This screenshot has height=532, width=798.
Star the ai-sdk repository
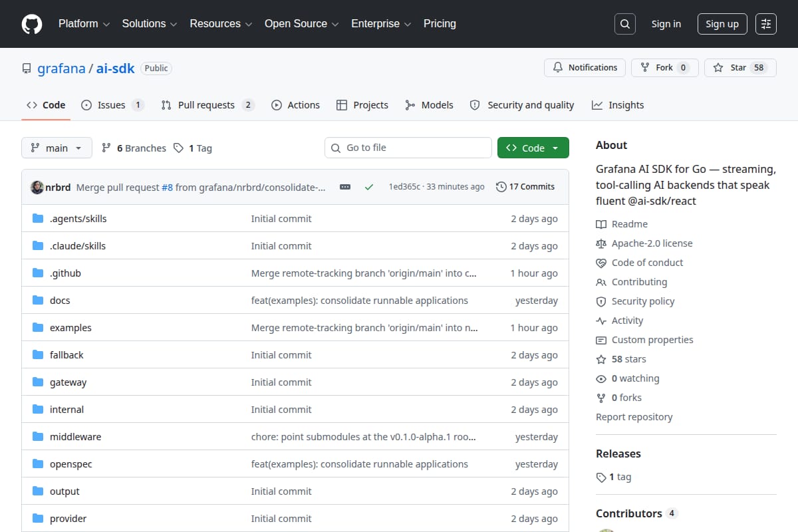click(740, 68)
